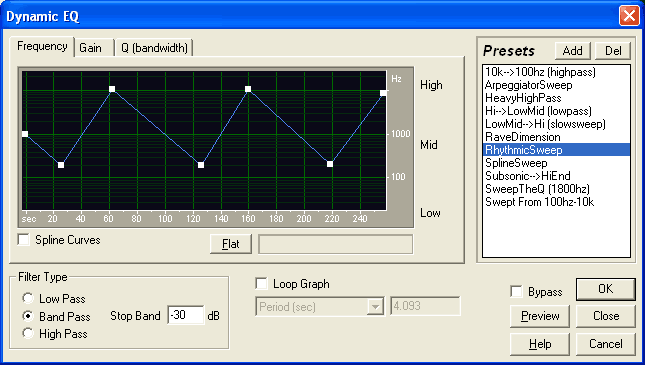645x365 pixels.
Task: Click the low graph point near 220 sec
Action: pos(330,164)
